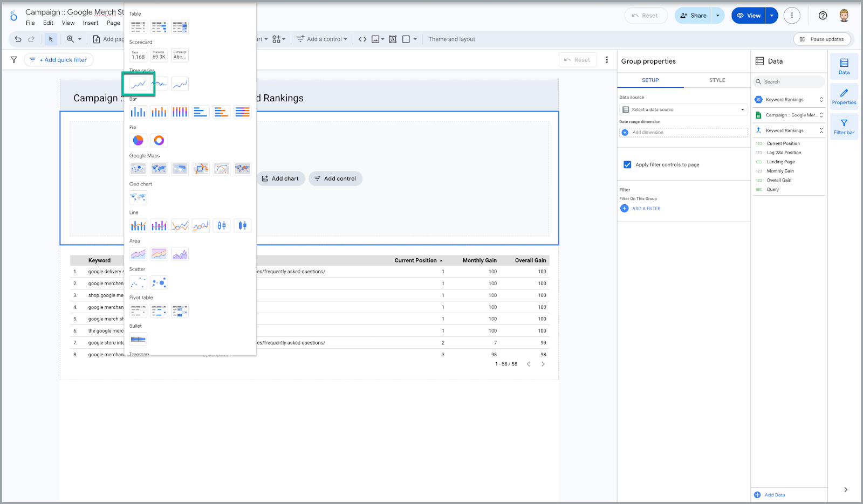863x504 pixels.
Task: Click Add quick filter button
Action: 59,60
